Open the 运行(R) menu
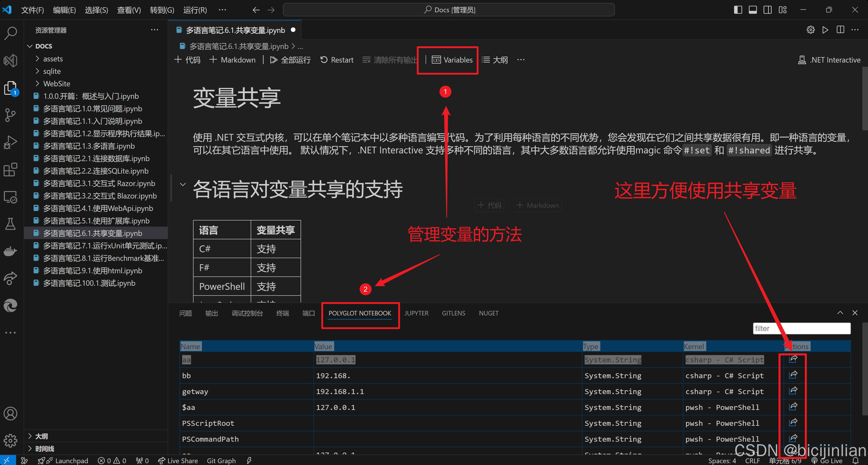 (x=195, y=10)
